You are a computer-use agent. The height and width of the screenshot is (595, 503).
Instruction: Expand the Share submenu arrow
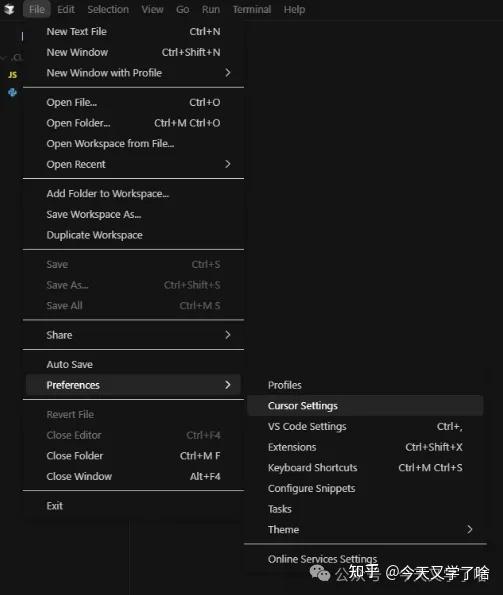[x=228, y=335]
